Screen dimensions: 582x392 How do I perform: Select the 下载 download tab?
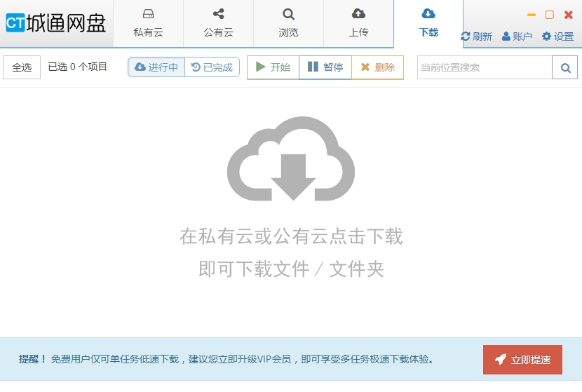428,23
